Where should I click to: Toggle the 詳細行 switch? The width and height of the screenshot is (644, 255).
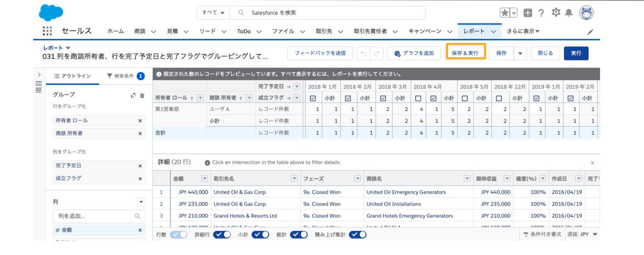(222, 235)
